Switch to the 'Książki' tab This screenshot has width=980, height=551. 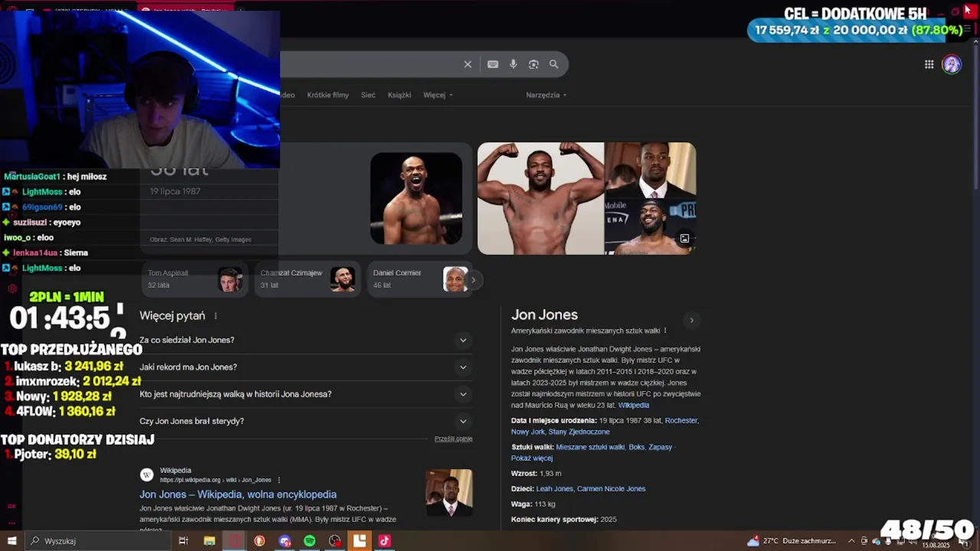(x=400, y=95)
